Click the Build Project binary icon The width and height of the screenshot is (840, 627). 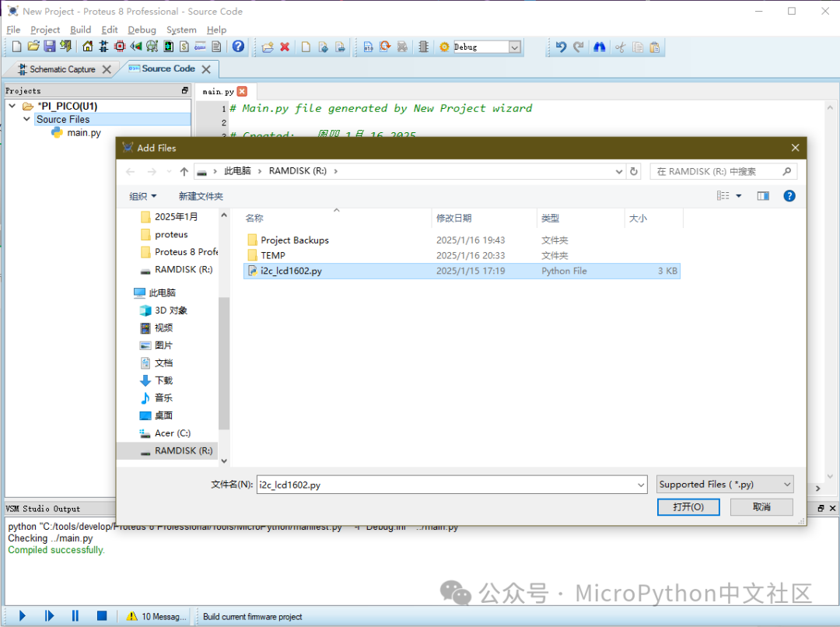tap(369, 47)
